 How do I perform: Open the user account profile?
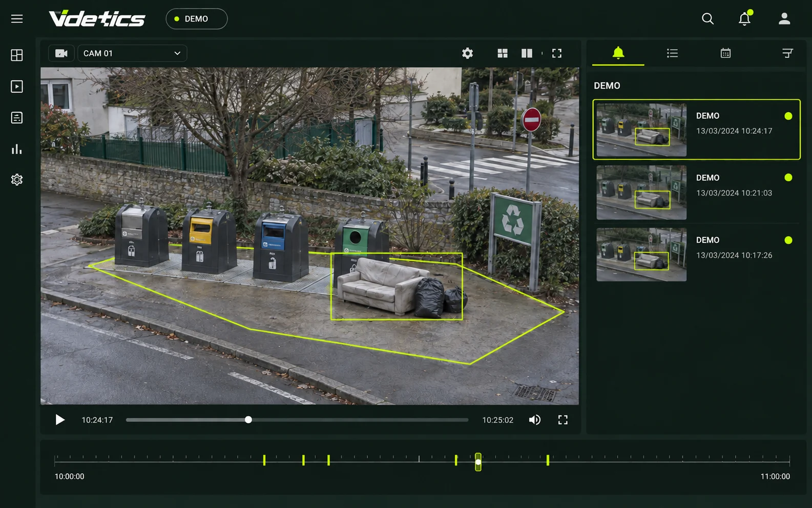pyautogui.click(x=784, y=19)
